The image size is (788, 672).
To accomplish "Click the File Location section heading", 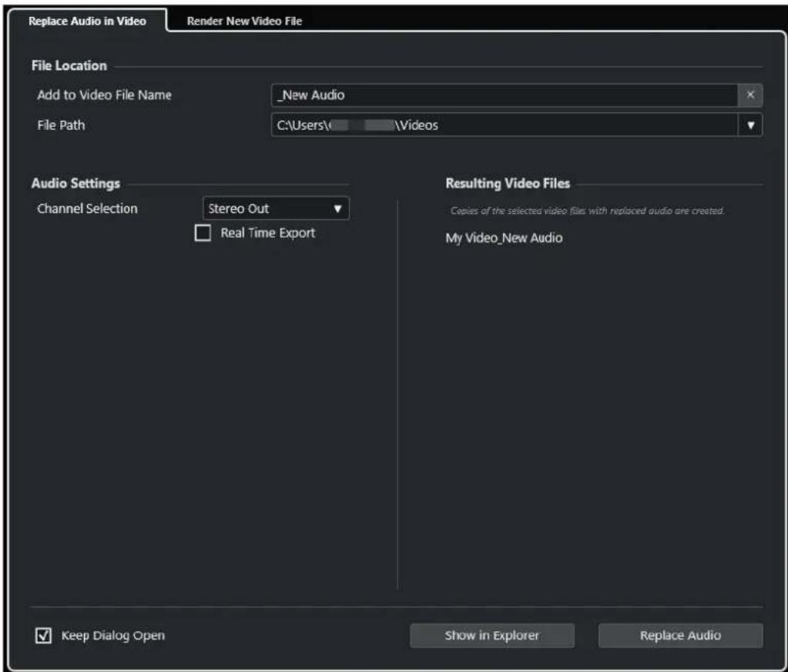I will (x=69, y=65).
